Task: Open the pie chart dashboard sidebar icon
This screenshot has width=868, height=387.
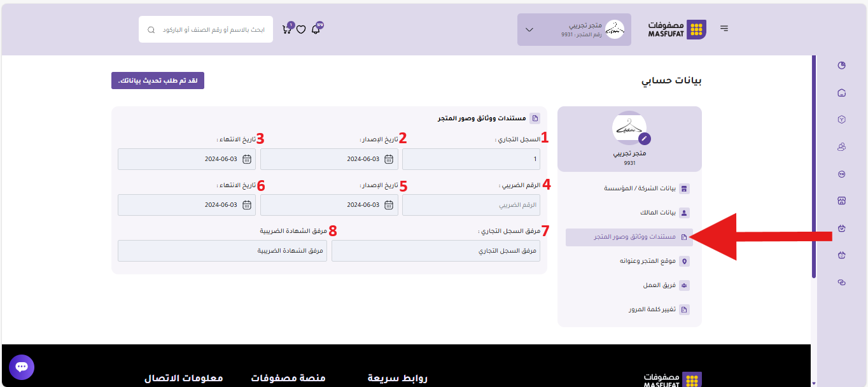Action: pos(841,66)
